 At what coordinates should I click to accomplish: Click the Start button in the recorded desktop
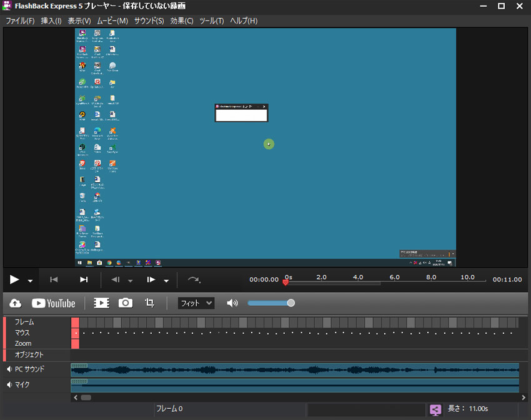(x=80, y=263)
